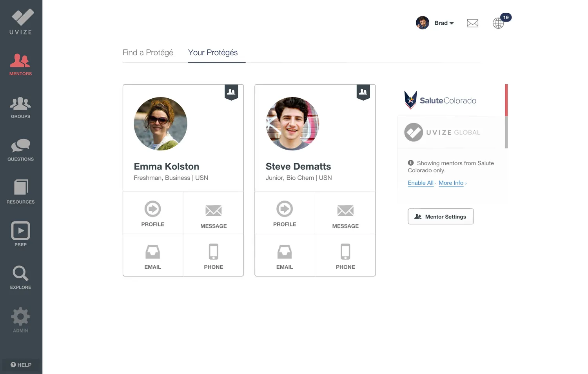Select Your Protégés tab
Image resolution: width=588 pixels, height=374 pixels.
pos(213,52)
